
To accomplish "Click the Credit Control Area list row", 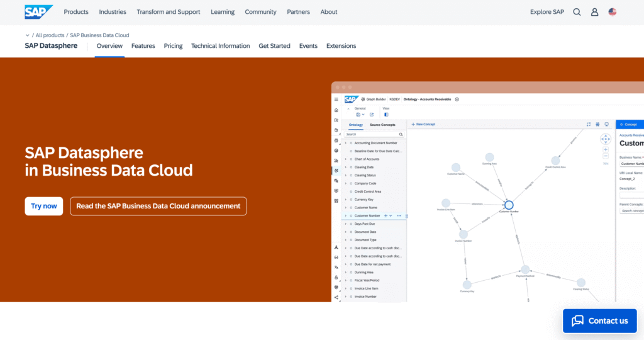I will pos(374,191).
